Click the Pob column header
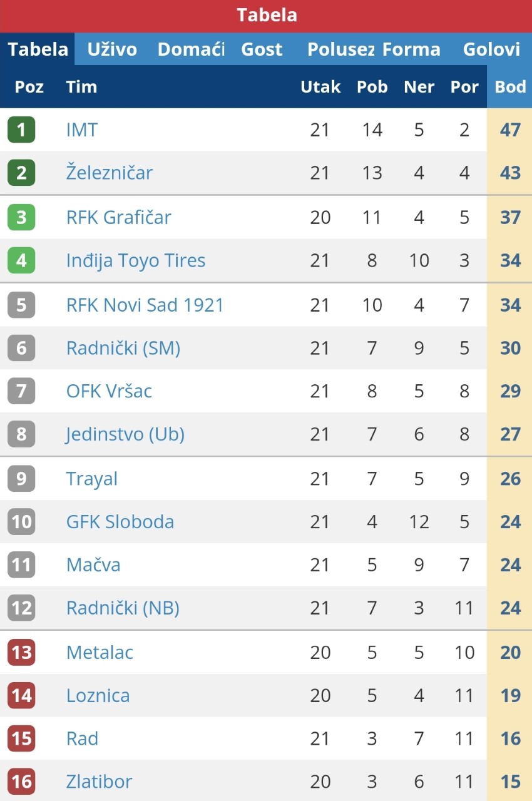This screenshot has width=532, height=801. click(x=372, y=86)
